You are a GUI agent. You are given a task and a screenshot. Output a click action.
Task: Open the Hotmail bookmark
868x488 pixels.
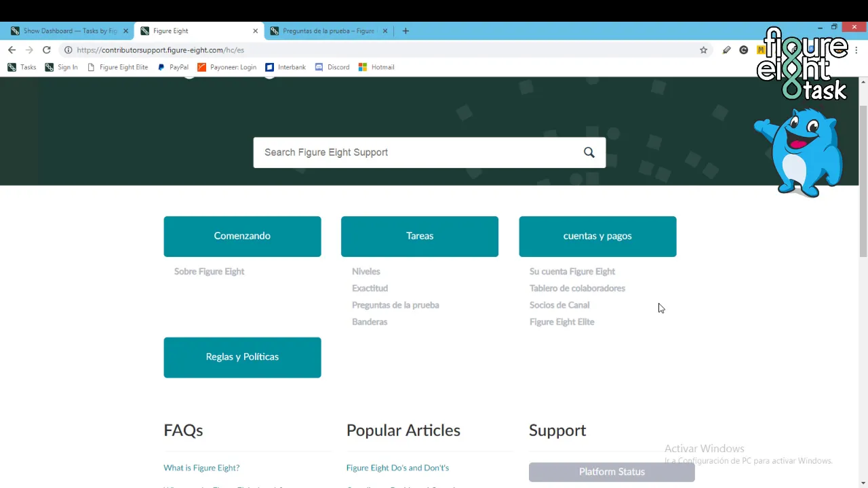376,67
